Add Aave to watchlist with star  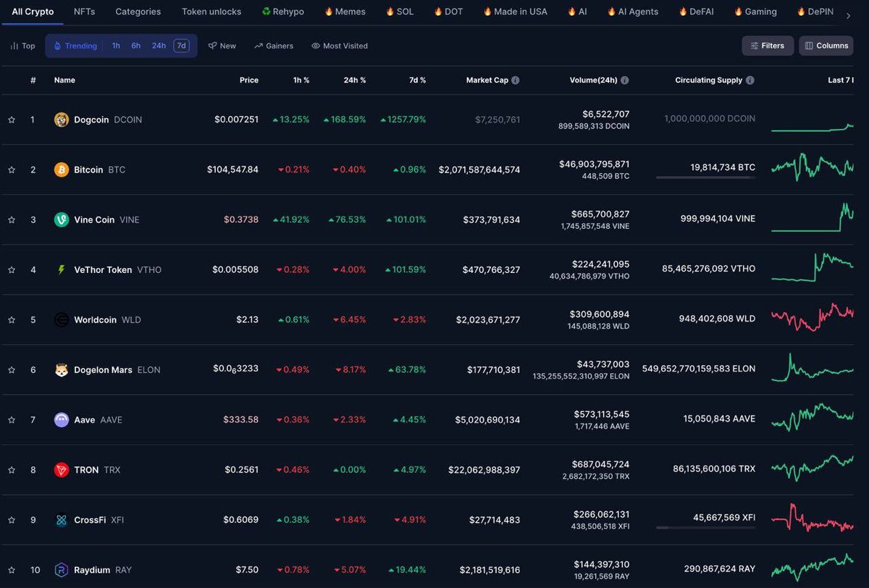pyautogui.click(x=12, y=419)
